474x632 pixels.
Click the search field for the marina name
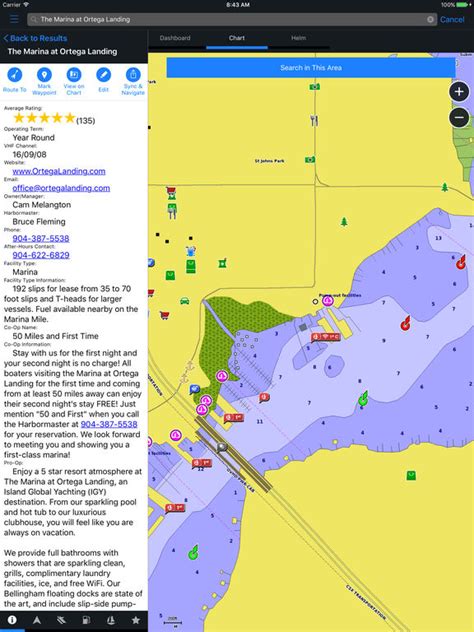click(232, 19)
